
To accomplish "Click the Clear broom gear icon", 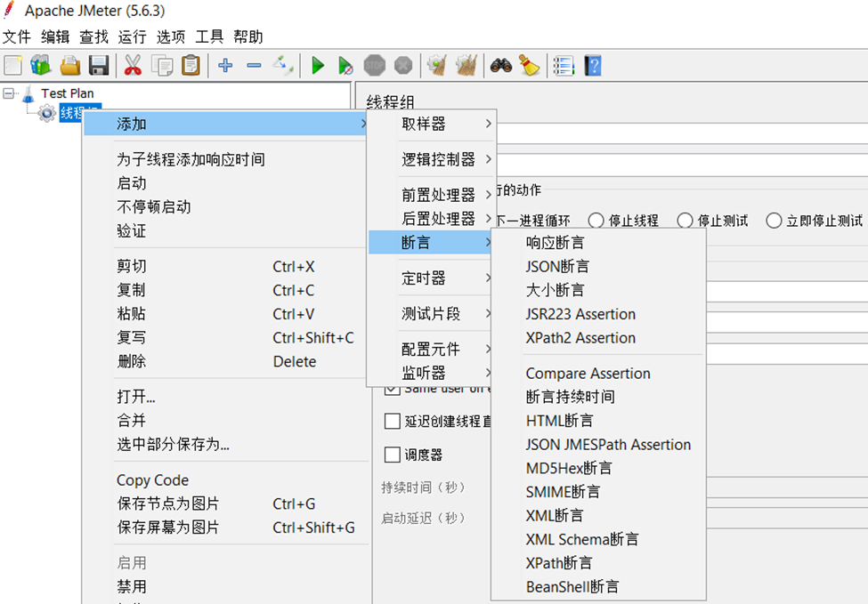I will pyautogui.click(x=437, y=65).
